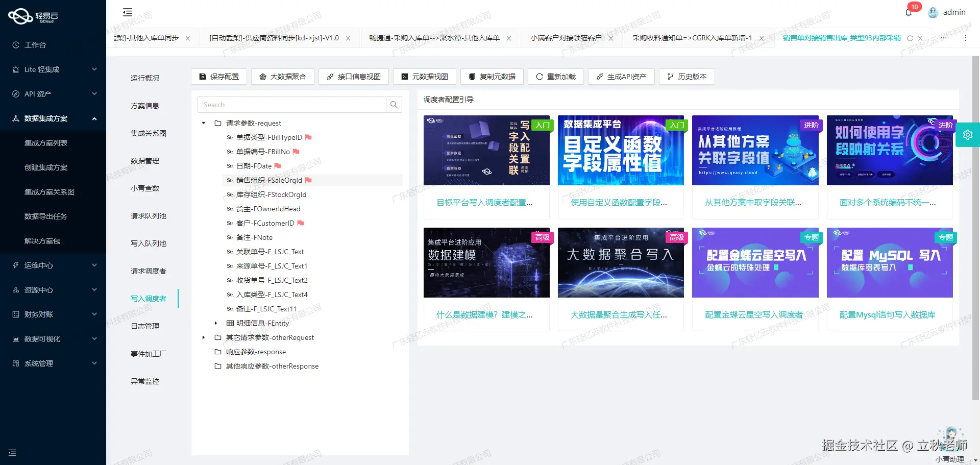Click the notification bell with badge 10

pyautogui.click(x=909, y=12)
